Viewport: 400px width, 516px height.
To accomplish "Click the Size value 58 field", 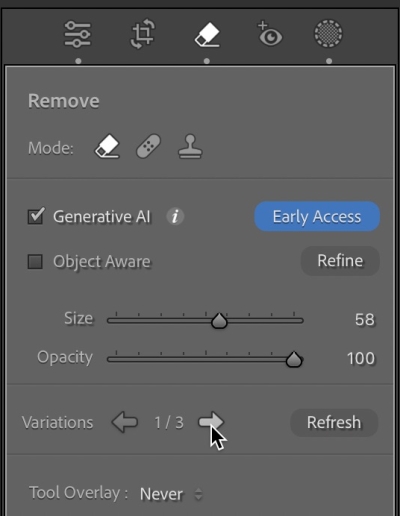I will (365, 320).
